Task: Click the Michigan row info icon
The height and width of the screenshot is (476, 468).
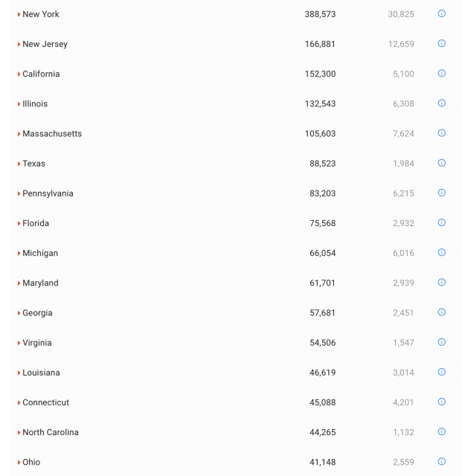Action: (x=441, y=252)
